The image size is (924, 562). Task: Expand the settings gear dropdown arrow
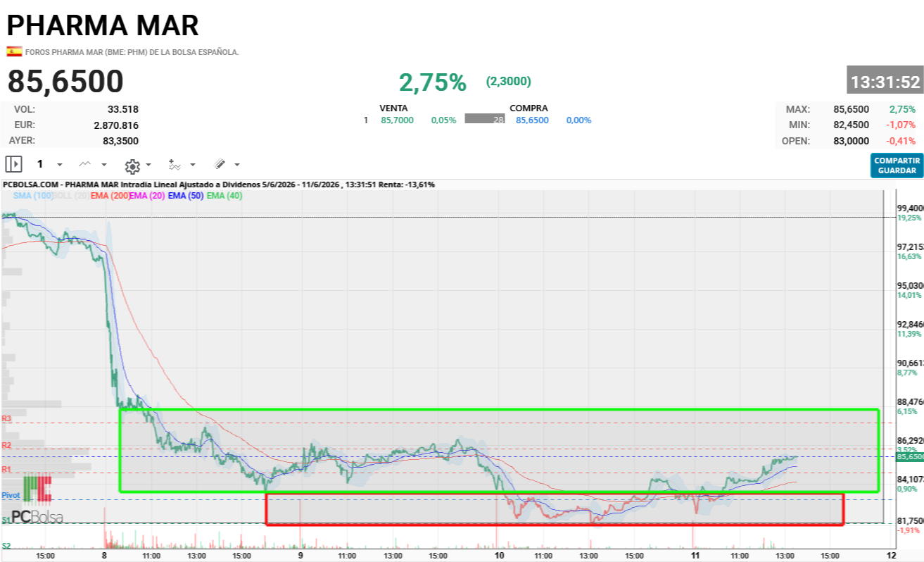point(148,166)
